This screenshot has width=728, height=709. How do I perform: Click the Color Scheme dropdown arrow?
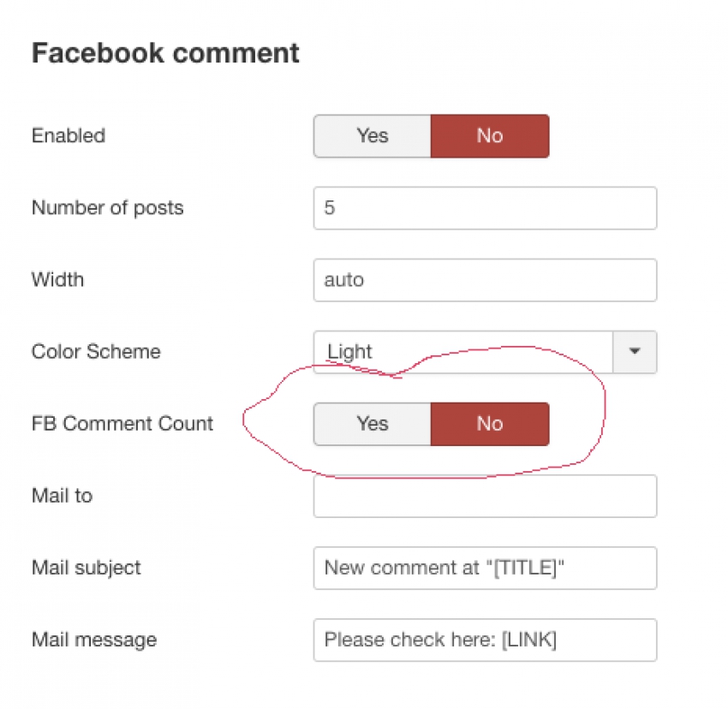coord(635,351)
